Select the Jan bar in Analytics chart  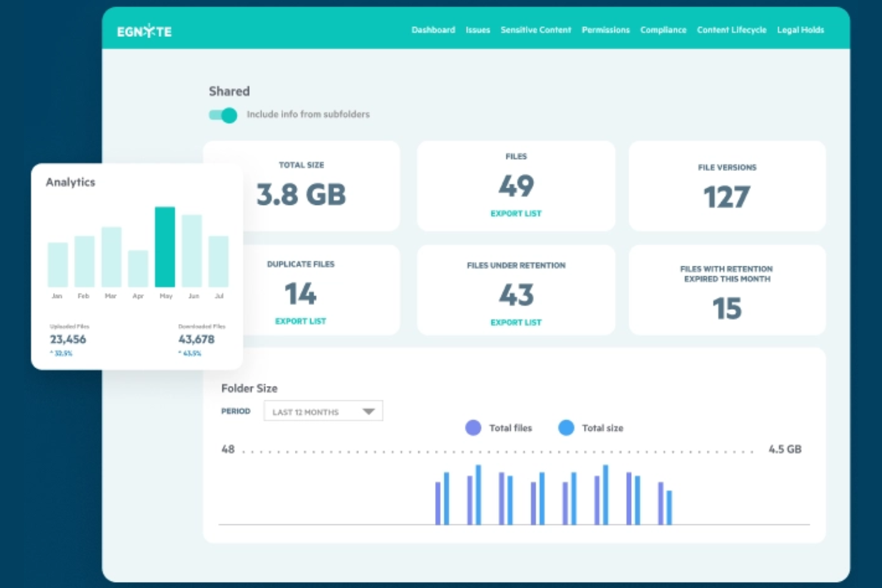[58, 265]
